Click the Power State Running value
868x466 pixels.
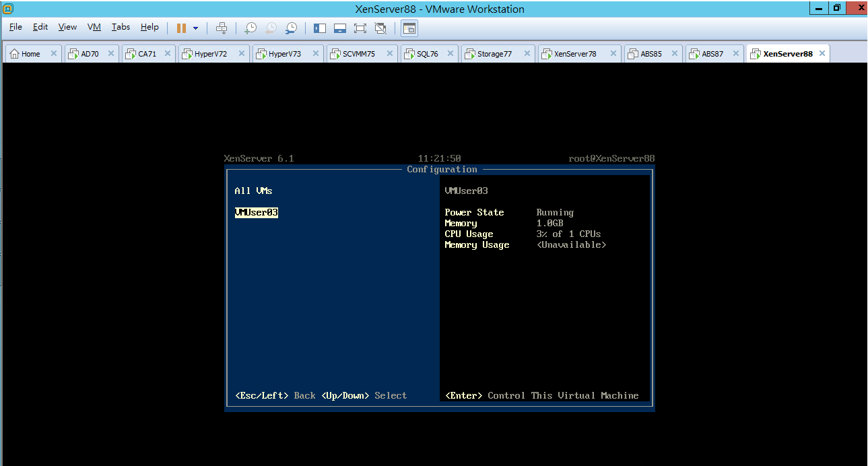555,213
